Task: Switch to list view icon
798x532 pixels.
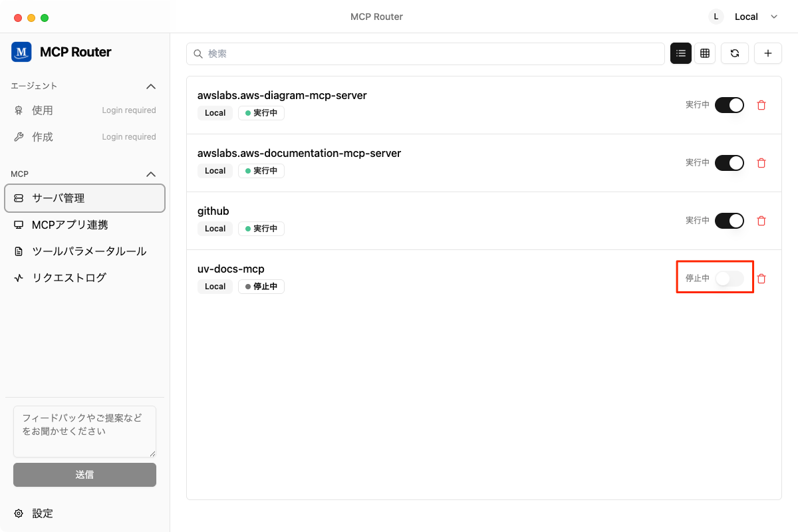Action: 681,53
